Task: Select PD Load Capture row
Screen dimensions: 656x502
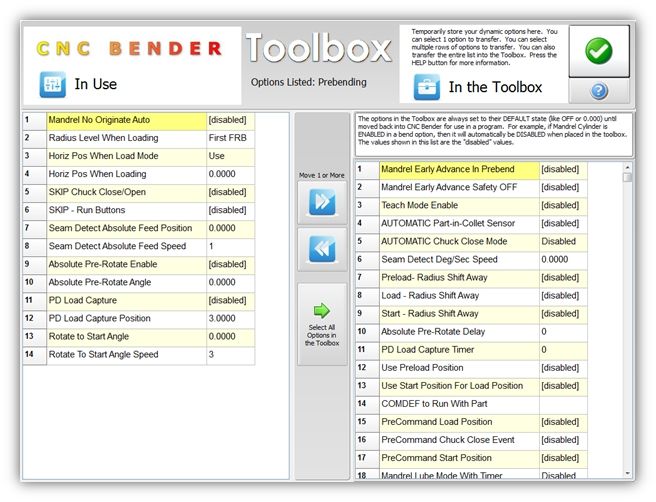Action: 138,300
